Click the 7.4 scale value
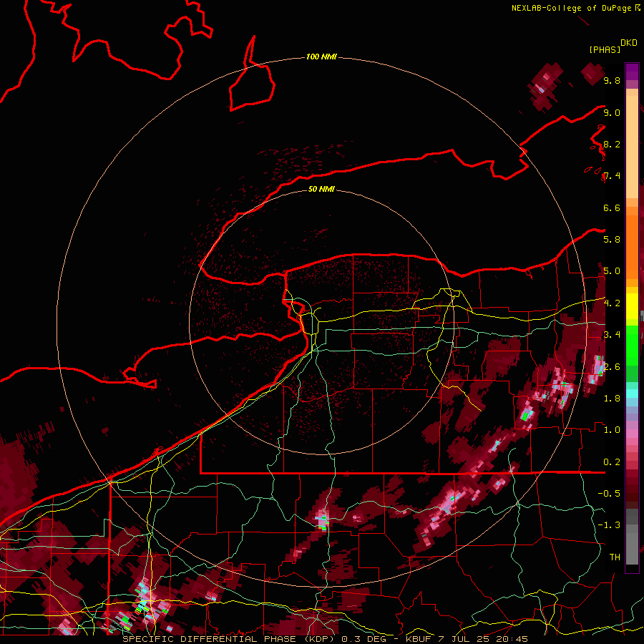 612,176
